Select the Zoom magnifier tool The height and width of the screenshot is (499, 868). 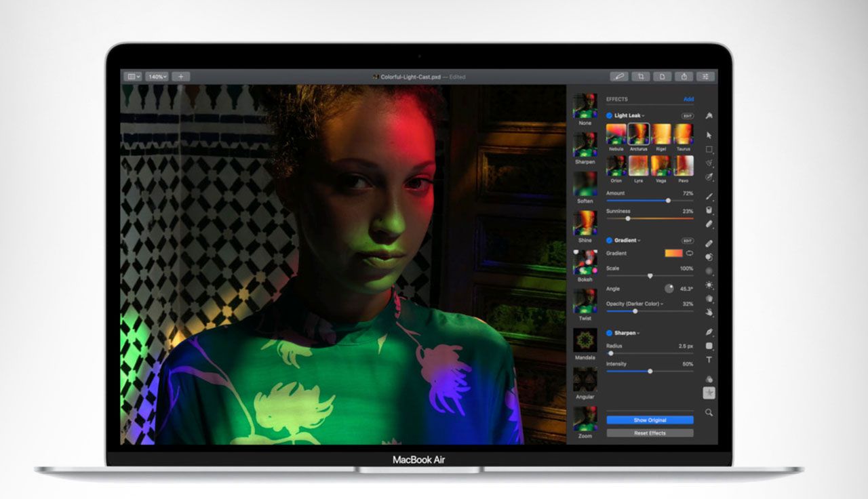point(709,412)
